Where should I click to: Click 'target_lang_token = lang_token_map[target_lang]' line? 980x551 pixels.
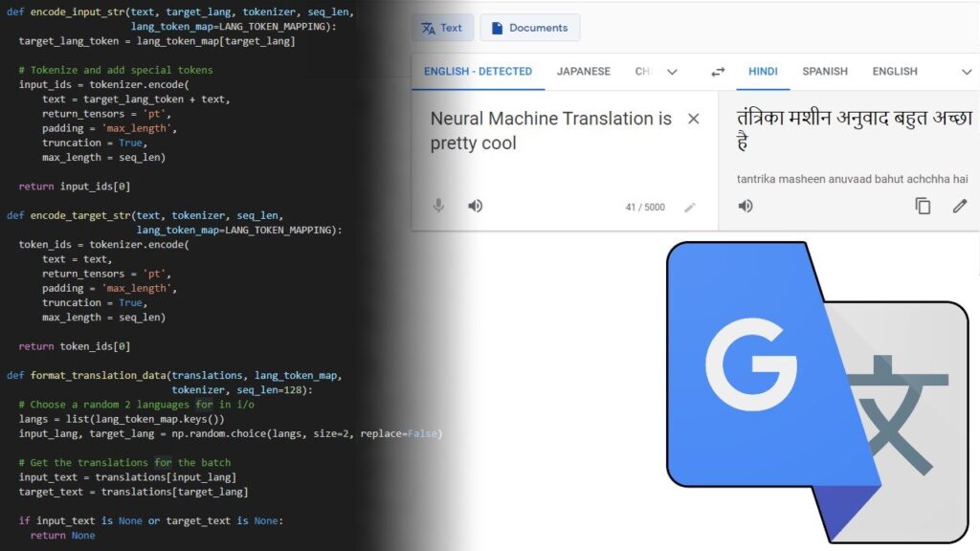(x=157, y=41)
